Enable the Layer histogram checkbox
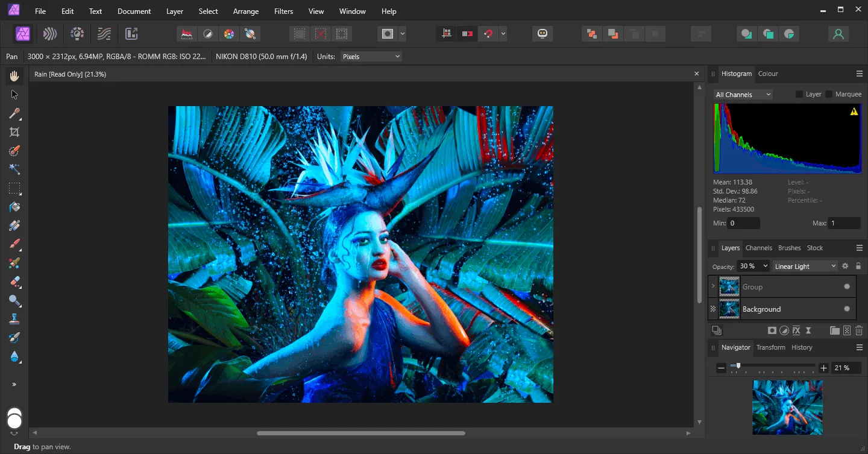Viewport: 868px width, 454px height. tap(799, 94)
